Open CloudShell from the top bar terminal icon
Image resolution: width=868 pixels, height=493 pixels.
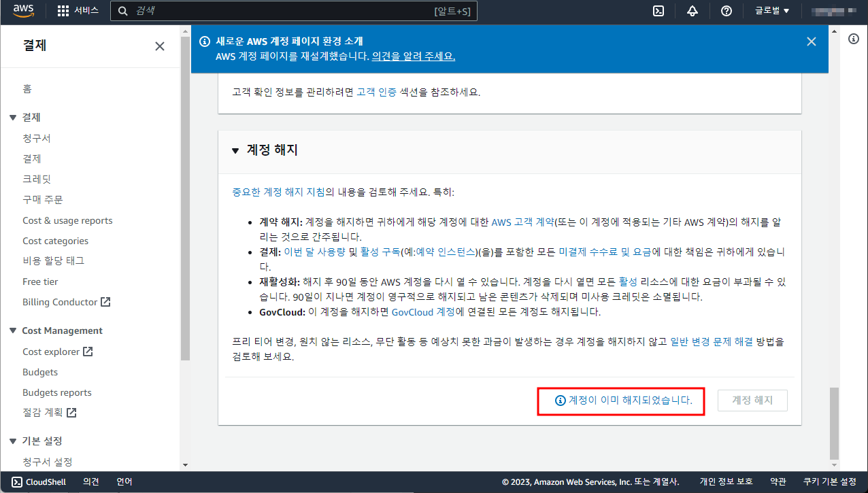tap(658, 11)
